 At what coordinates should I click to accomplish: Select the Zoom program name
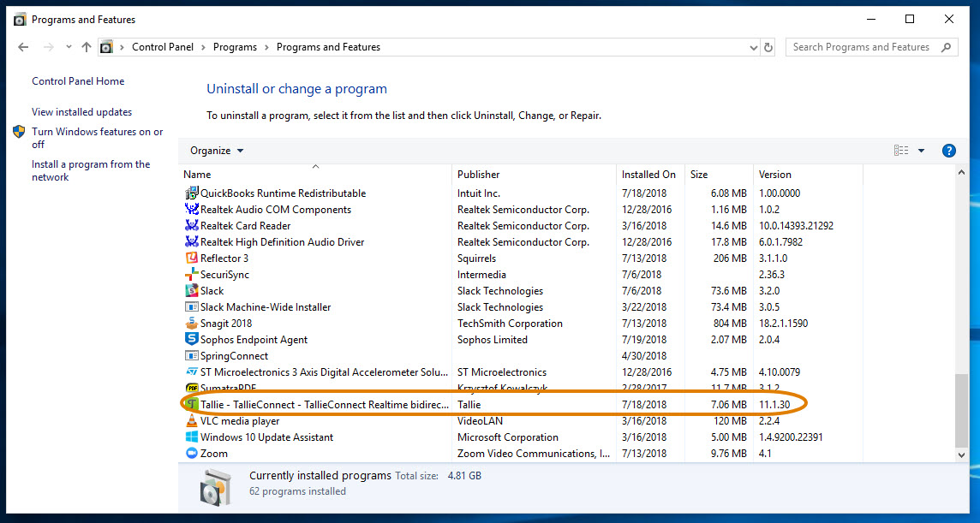coord(214,453)
